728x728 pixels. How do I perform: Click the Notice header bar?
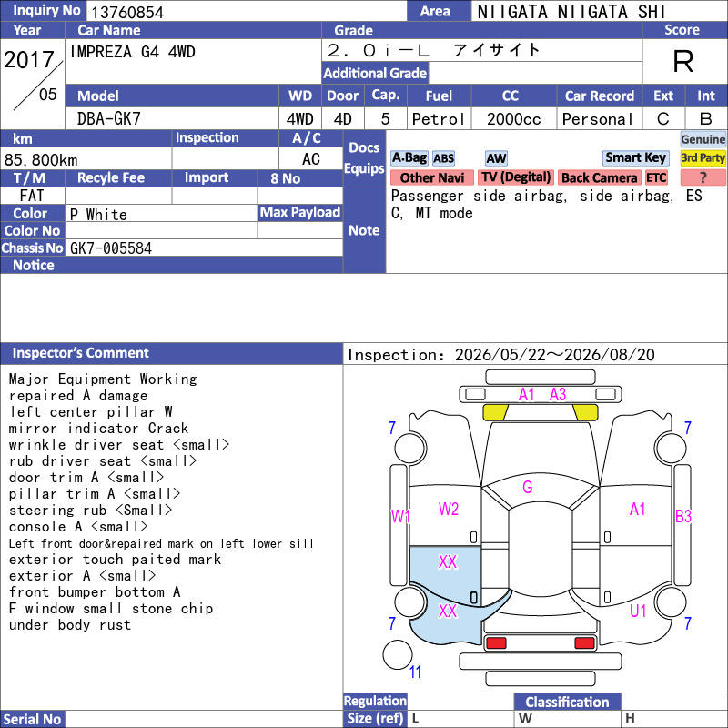(x=171, y=265)
